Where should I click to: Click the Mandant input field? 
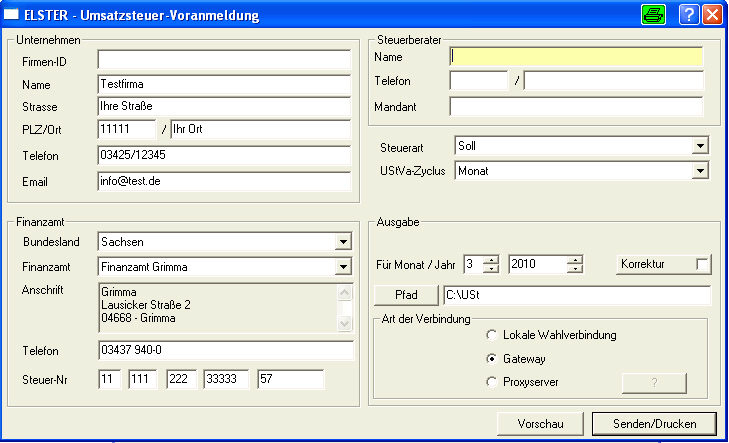pos(577,106)
